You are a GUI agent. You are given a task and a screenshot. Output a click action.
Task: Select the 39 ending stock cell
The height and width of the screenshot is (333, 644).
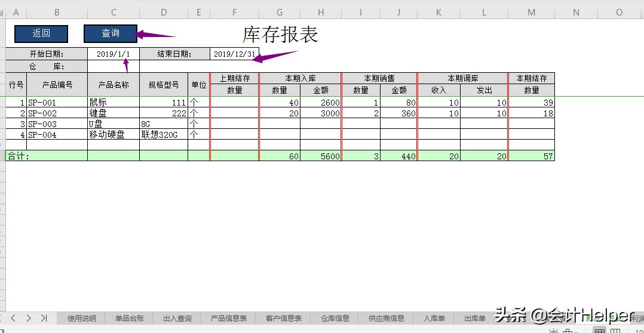[532, 103]
